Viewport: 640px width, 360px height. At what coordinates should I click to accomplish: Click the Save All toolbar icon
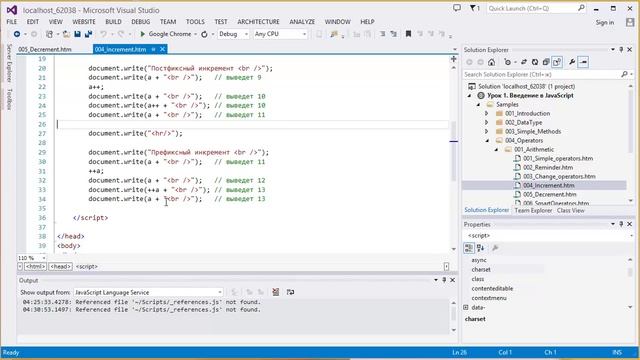tap(88, 34)
